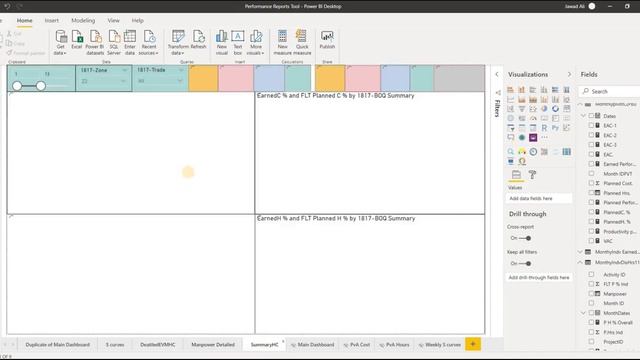Select the donut chart visual
The image size is (640, 360).
pos(556,109)
